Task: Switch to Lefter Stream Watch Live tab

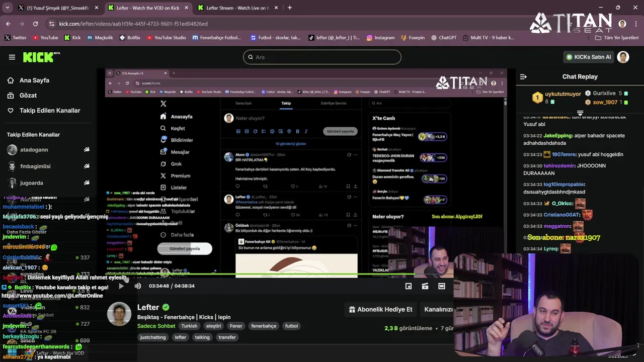Action: click(238, 8)
